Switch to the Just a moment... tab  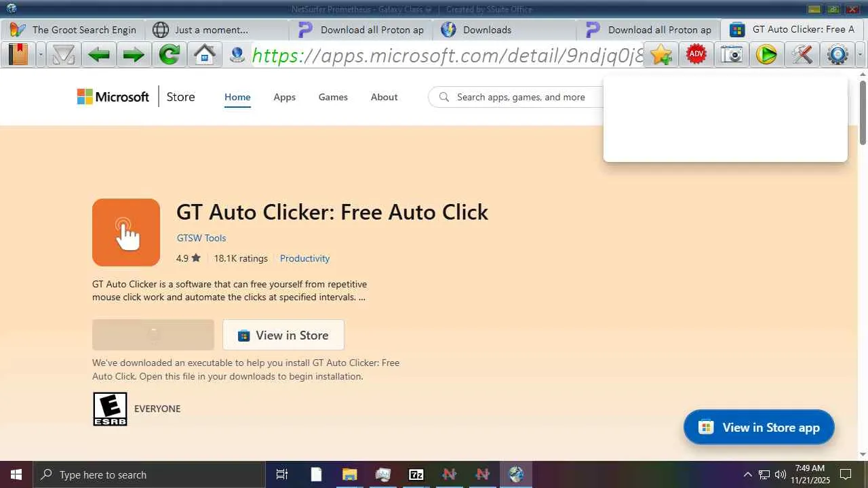coord(216,30)
